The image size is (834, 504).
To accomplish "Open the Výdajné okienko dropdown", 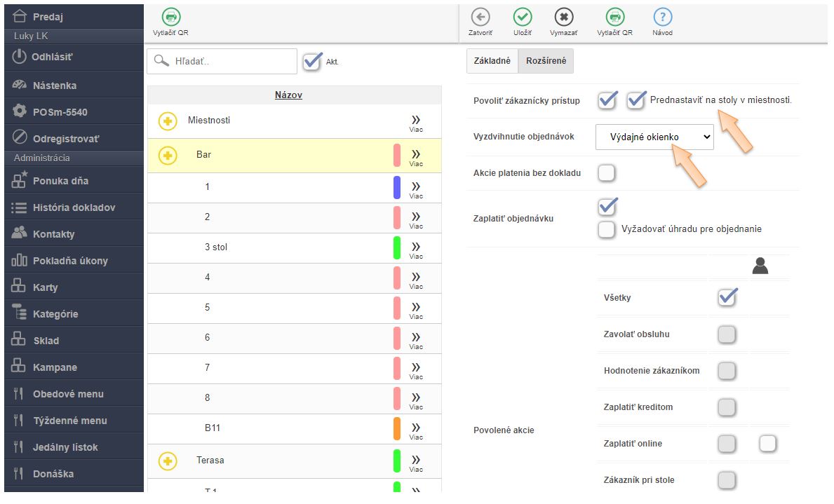I will pyautogui.click(x=654, y=137).
